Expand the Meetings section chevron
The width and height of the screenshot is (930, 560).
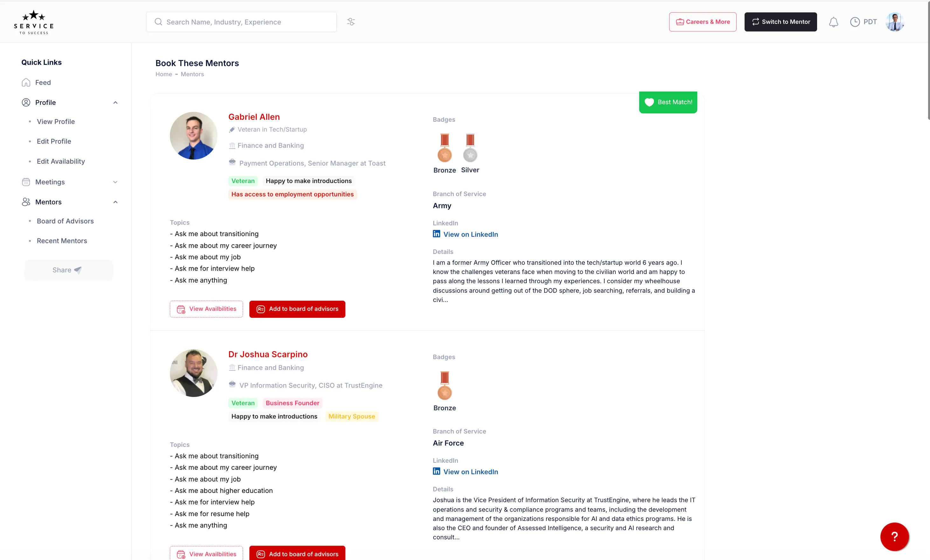point(115,182)
